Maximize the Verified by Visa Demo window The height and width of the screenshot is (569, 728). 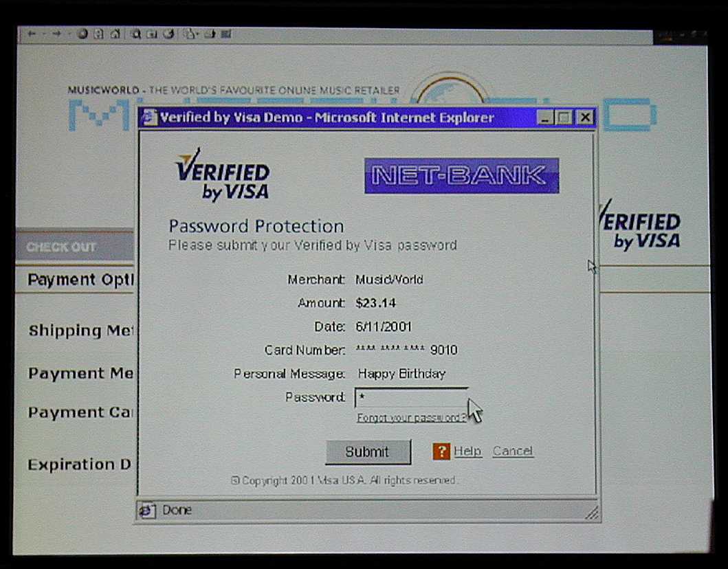(564, 118)
